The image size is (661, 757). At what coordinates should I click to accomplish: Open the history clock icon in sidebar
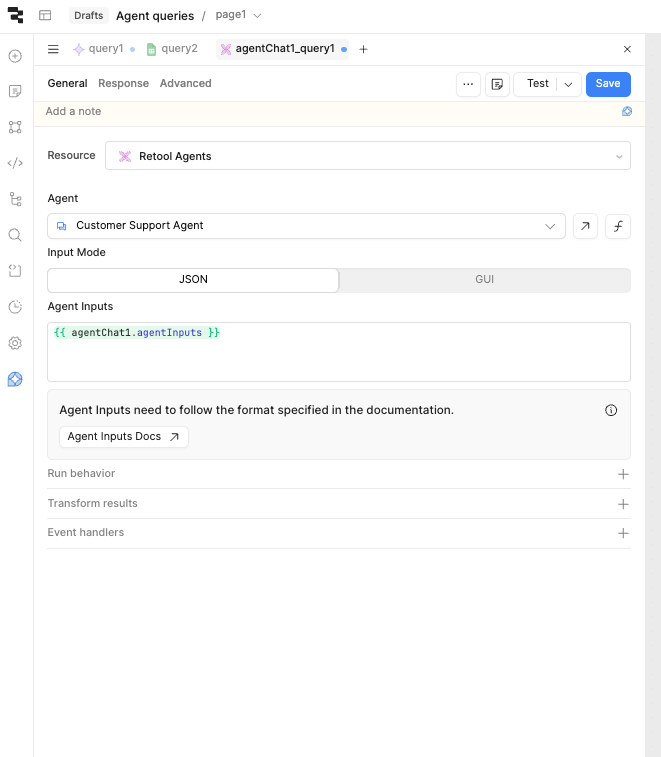pos(15,307)
